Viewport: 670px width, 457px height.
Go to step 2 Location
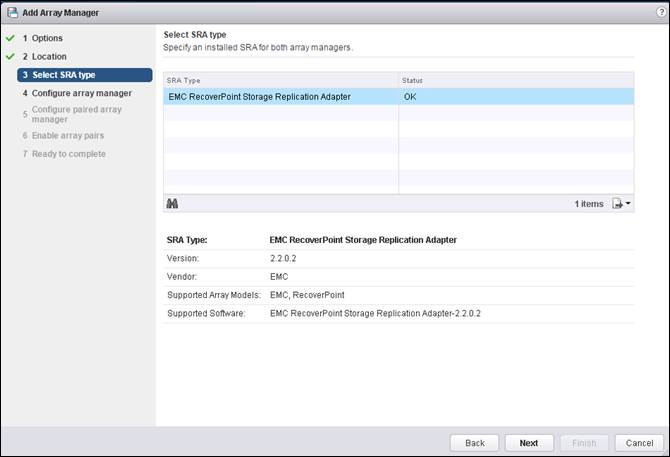(44, 56)
